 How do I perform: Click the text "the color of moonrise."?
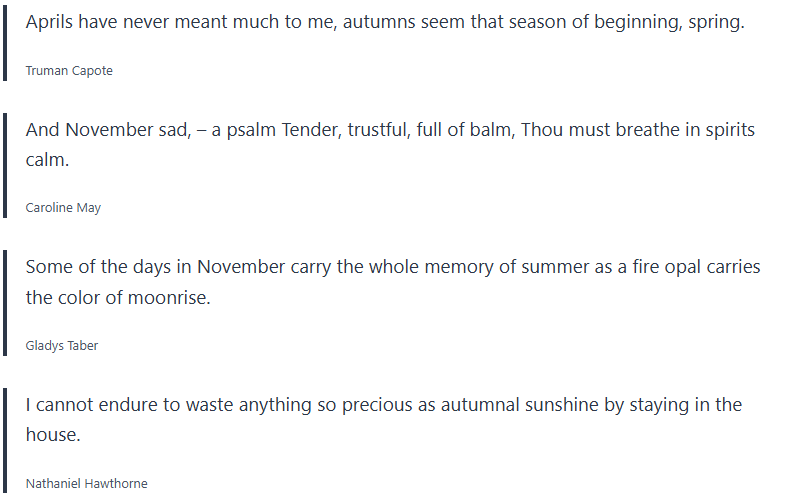[118, 298]
